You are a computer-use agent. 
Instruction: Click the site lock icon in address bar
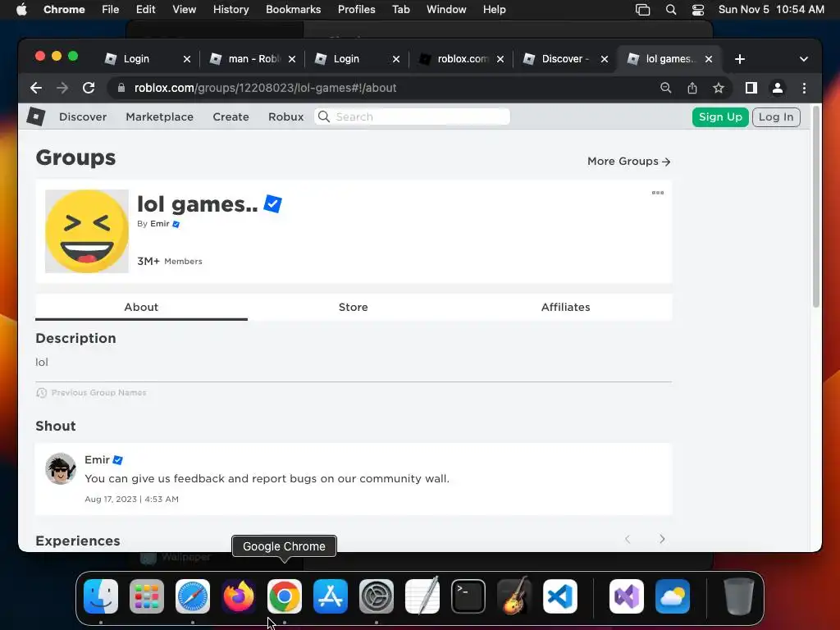121,88
